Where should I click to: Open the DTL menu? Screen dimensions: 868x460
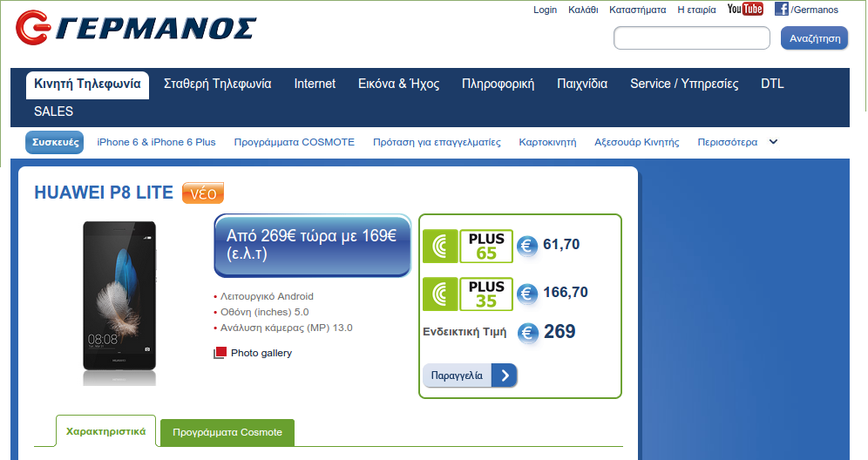tap(772, 84)
